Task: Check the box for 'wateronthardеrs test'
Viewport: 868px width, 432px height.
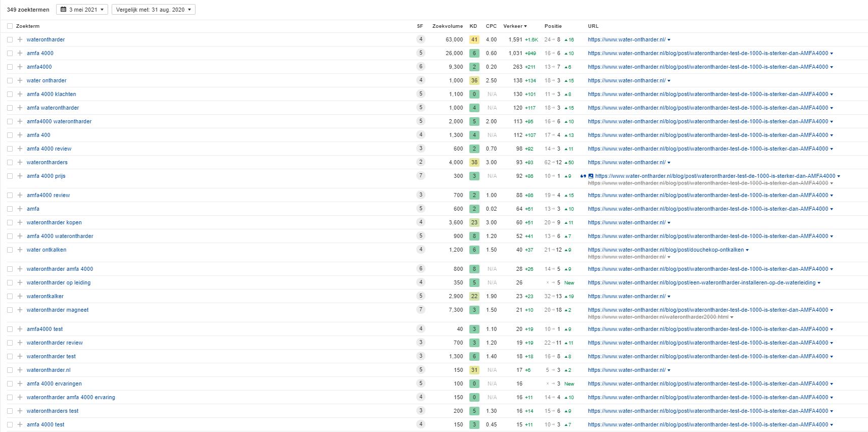Action: tap(10, 411)
